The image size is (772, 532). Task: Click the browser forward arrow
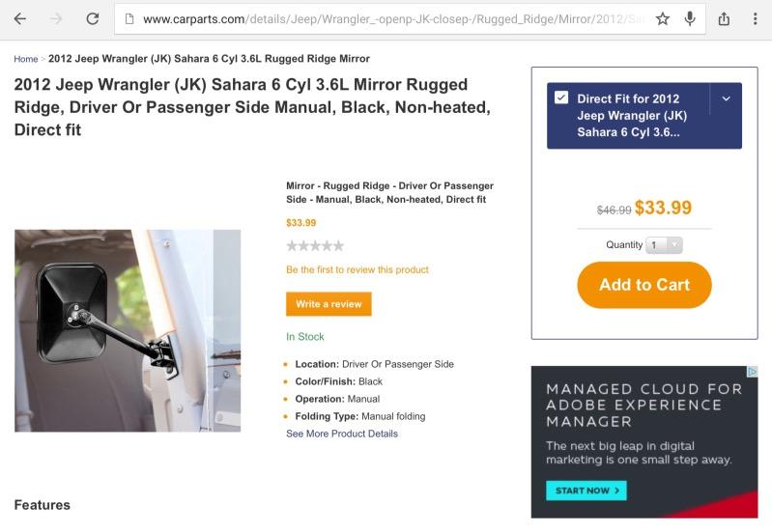click(56, 18)
